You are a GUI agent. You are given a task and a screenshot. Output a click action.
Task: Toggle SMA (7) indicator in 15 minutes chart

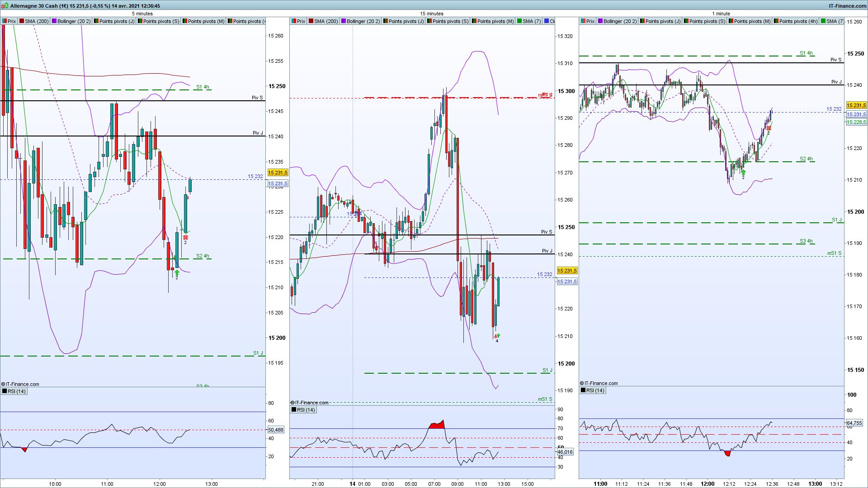click(529, 21)
